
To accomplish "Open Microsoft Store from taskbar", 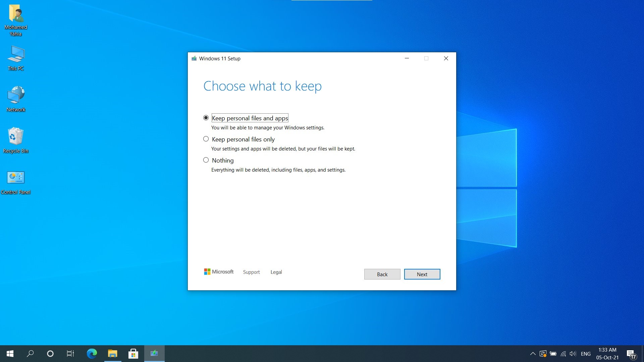I will (133, 354).
